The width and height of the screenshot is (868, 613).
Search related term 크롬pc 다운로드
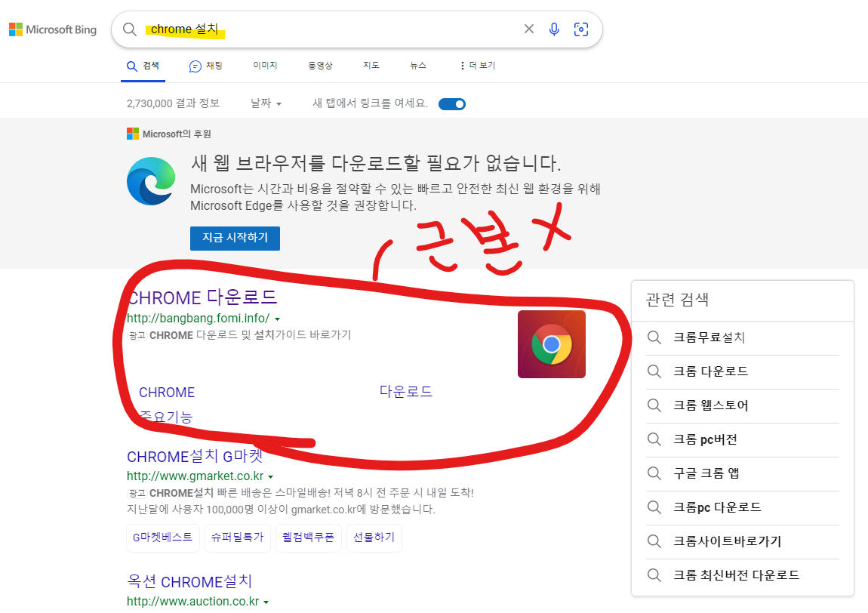(717, 507)
